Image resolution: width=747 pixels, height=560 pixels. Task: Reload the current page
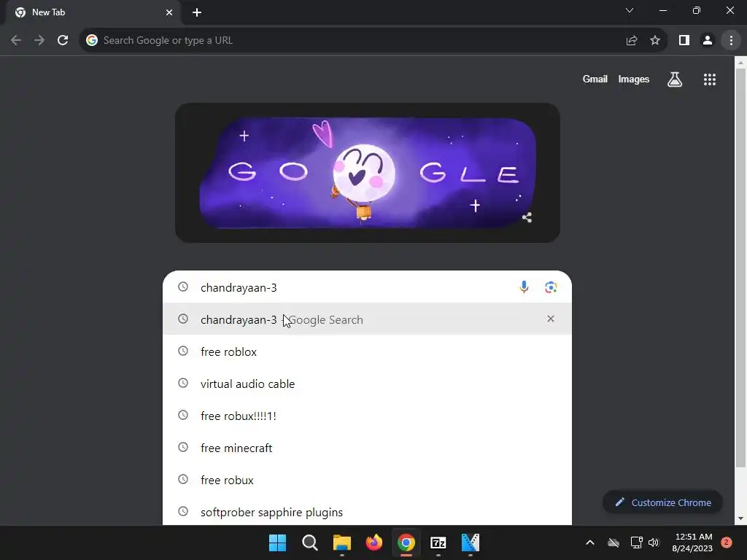click(63, 41)
